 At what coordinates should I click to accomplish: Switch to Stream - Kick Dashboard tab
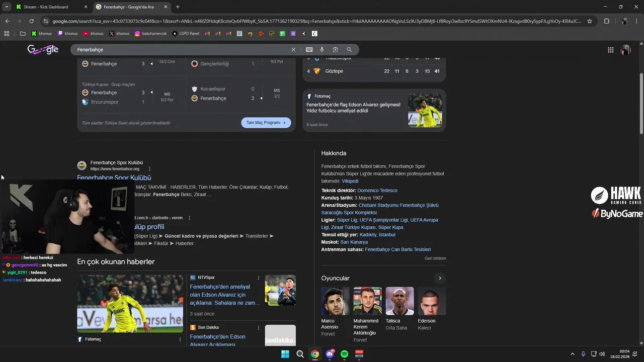tap(46, 7)
